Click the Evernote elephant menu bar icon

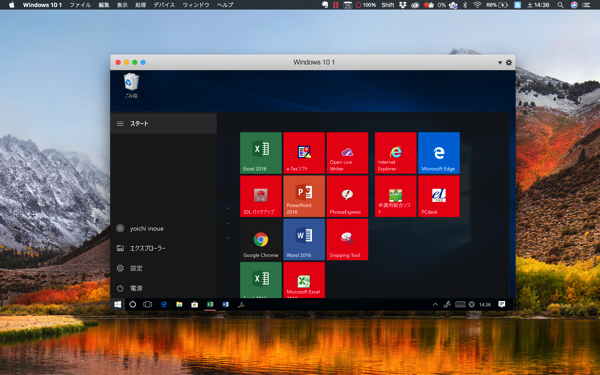pos(324,5)
